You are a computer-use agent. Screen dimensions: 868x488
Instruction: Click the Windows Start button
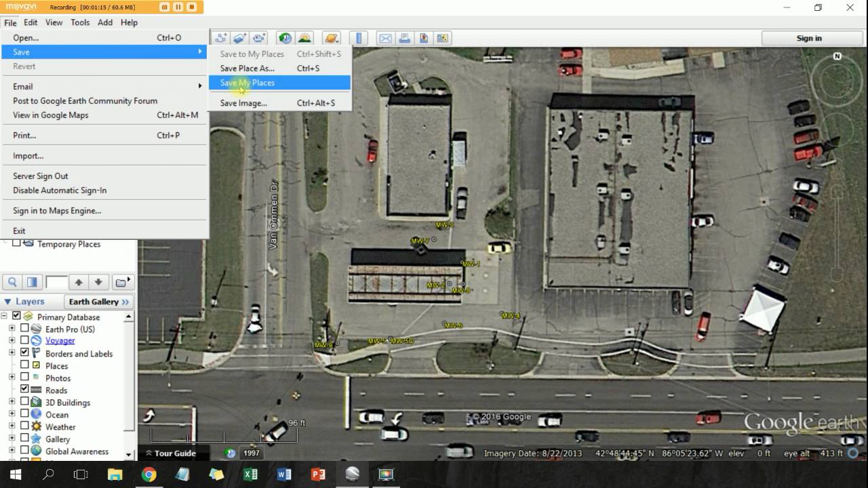[x=15, y=474]
